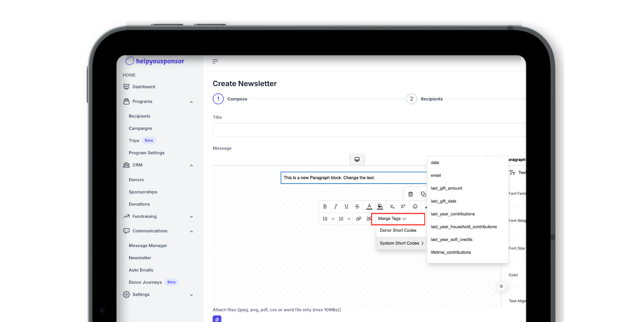Viewport: 644px width, 322px height.
Task: Click the strikethrough formatting icon
Action: pos(357,206)
